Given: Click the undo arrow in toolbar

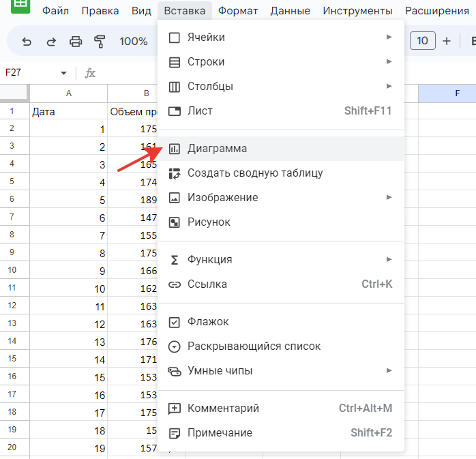Looking at the screenshot, I should pyautogui.click(x=27, y=42).
